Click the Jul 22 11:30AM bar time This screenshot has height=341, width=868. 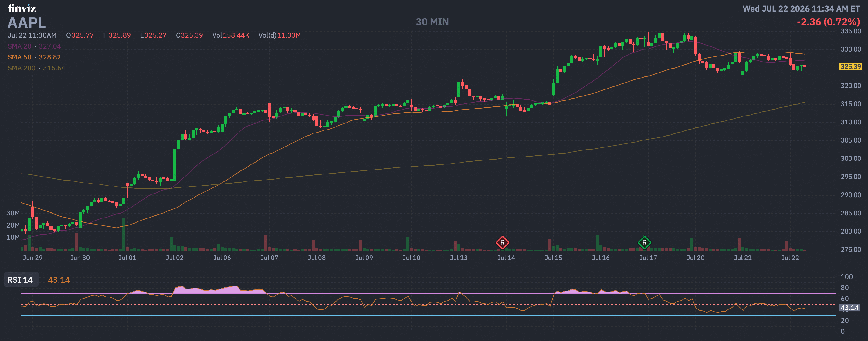coord(32,35)
